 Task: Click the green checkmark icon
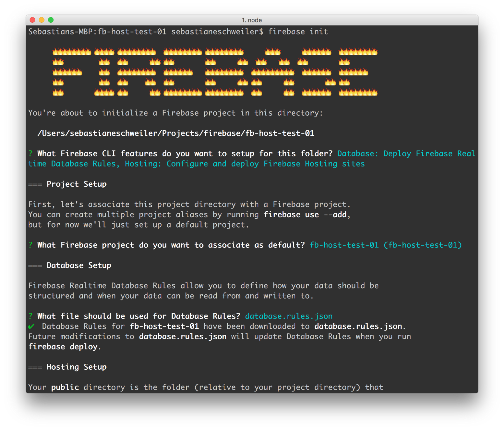[x=31, y=326]
